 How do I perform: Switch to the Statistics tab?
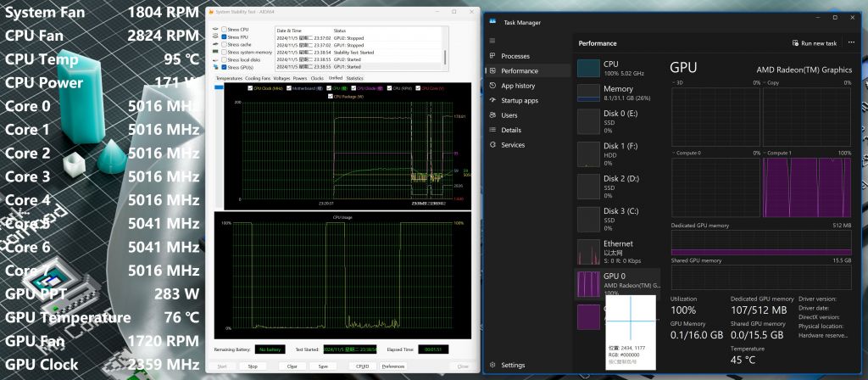click(354, 78)
